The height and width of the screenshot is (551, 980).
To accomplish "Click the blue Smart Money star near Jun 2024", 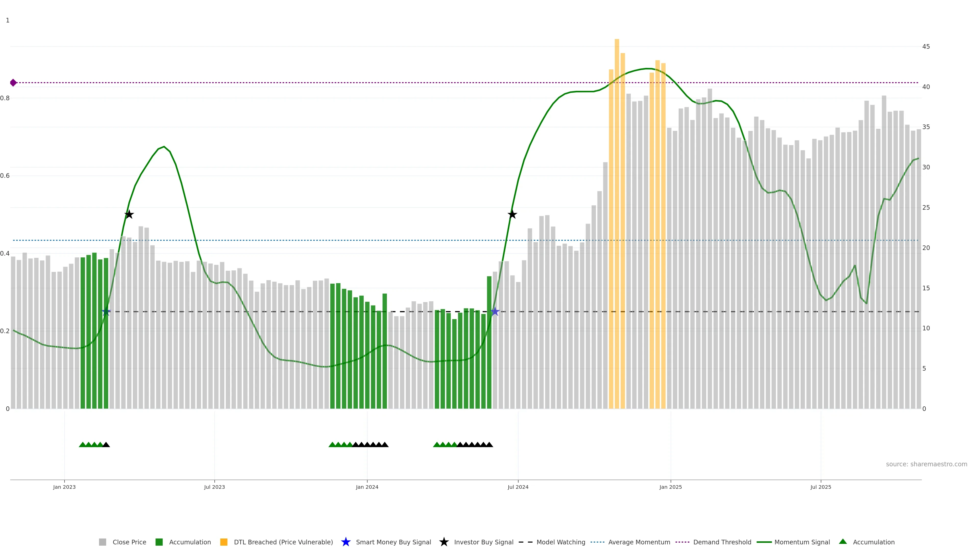I will click(495, 311).
